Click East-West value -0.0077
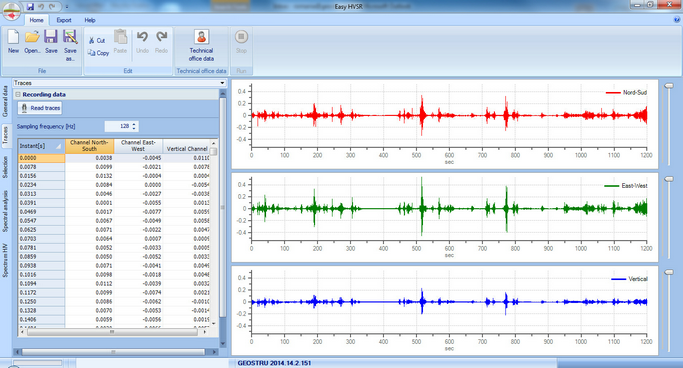The image size is (683, 368). click(x=138, y=212)
